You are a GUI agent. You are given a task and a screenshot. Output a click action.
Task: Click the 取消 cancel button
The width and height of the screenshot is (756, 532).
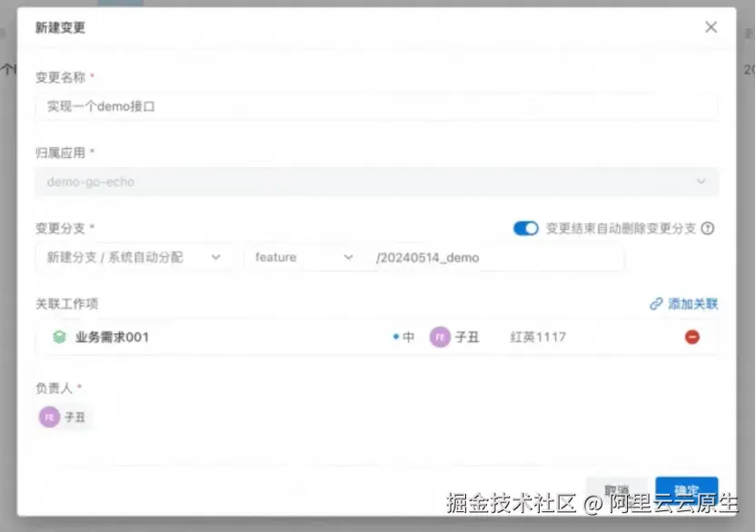617,488
